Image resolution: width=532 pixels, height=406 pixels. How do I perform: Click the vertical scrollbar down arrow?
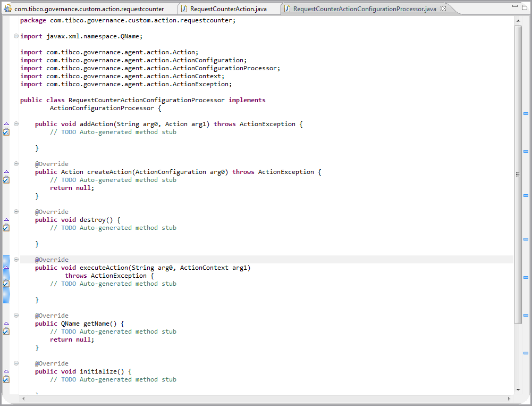coord(518,390)
